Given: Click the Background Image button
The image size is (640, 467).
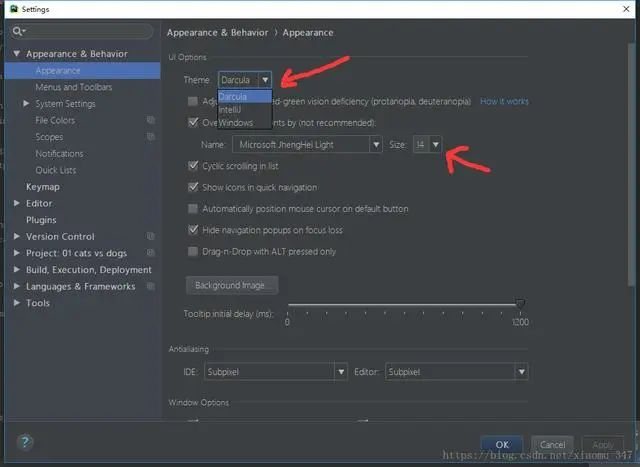Looking at the screenshot, I should click(x=232, y=285).
